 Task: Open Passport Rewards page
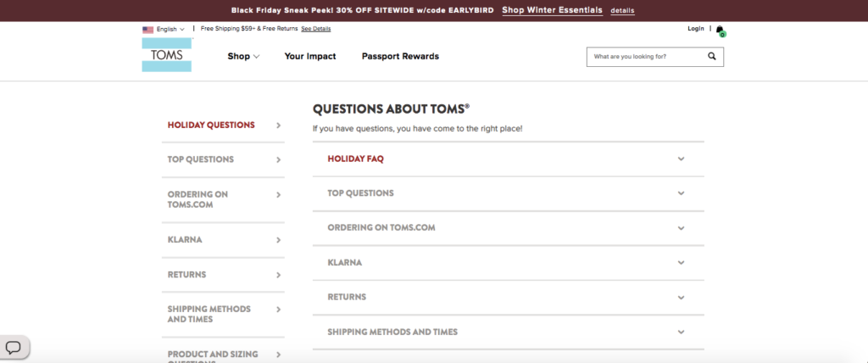coord(400,57)
